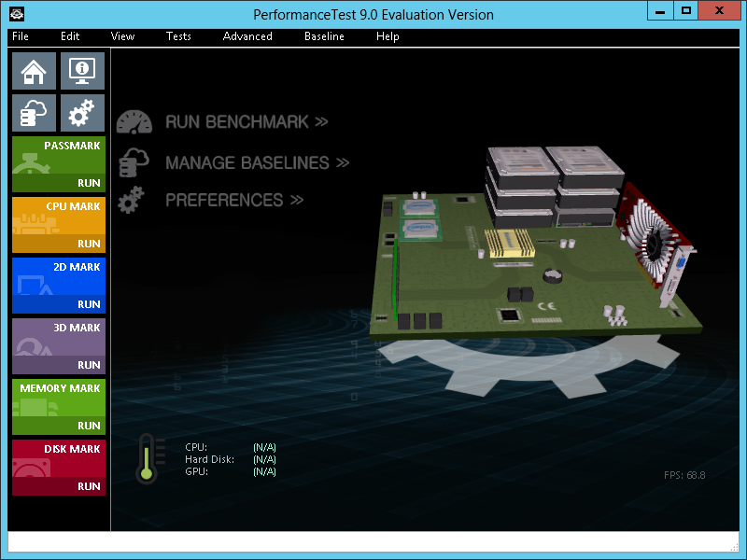Click the application icon in the title bar
Viewport: 747px width, 560px height.
click(17, 14)
